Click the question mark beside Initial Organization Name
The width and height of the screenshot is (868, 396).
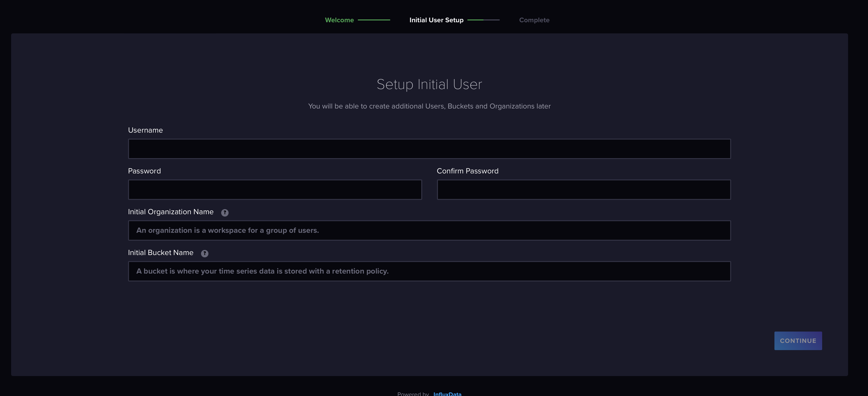(225, 213)
